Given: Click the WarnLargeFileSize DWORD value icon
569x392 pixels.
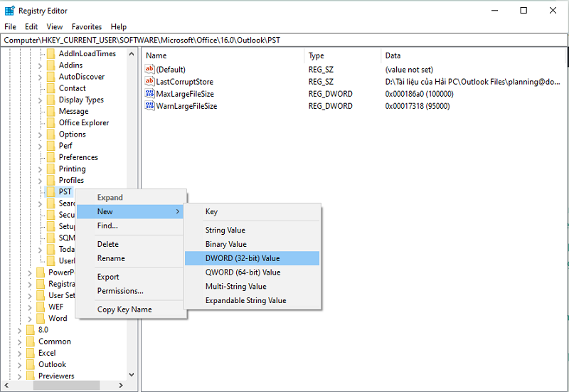Looking at the screenshot, I should (x=149, y=106).
